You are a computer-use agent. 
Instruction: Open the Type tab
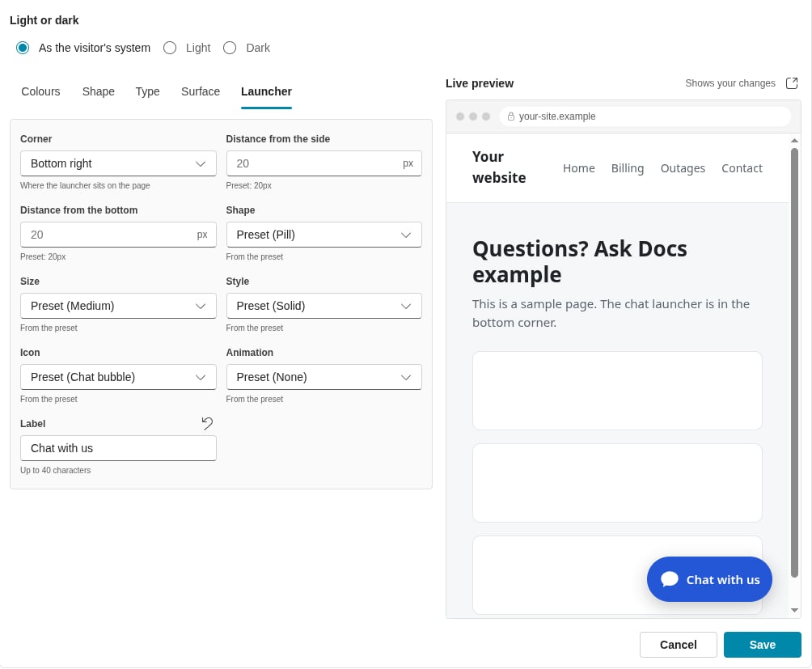(x=147, y=91)
